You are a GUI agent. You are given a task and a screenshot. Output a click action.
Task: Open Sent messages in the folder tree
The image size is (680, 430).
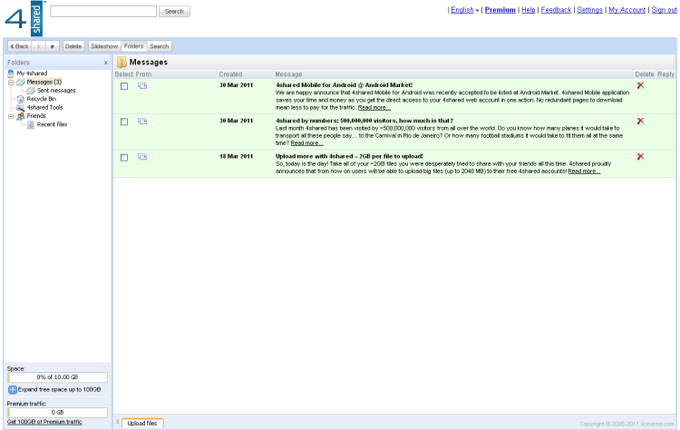tap(56, 91)
